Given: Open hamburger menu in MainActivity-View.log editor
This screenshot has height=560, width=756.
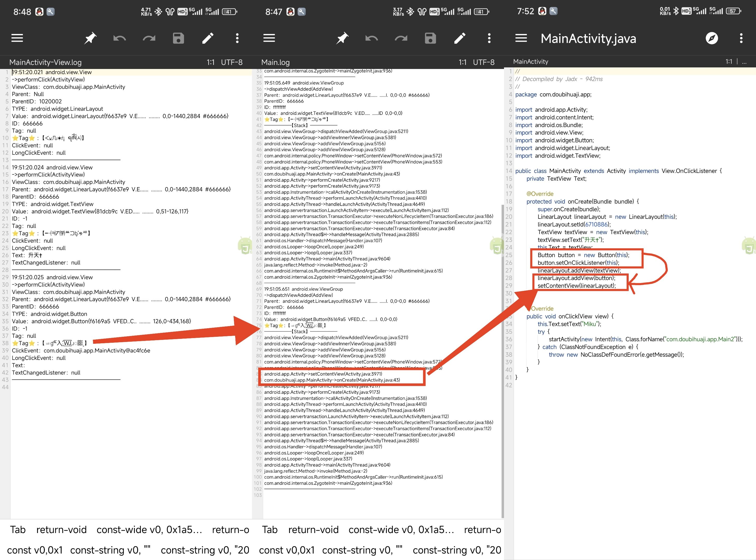Looking at the screenshot, I should pyautogui.click(x=17, y=38).
